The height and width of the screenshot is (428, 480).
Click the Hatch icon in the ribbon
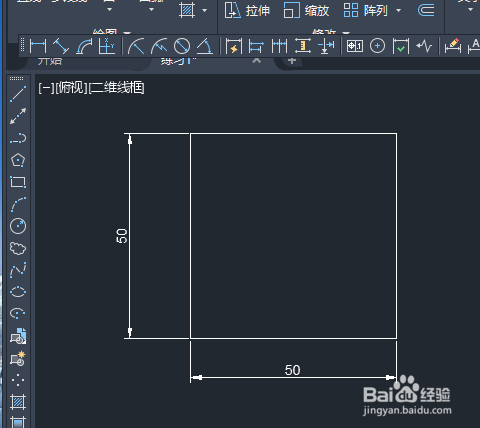click(x=187, y=10)
